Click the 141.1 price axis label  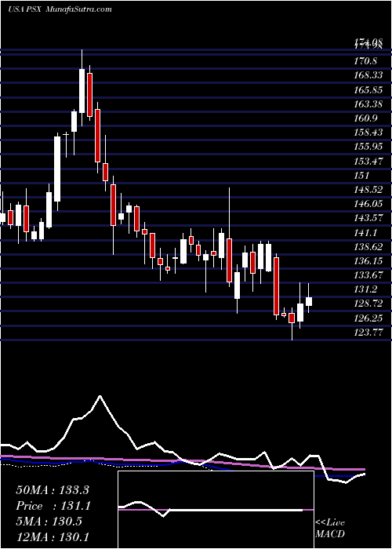click(x=365, y=233)
